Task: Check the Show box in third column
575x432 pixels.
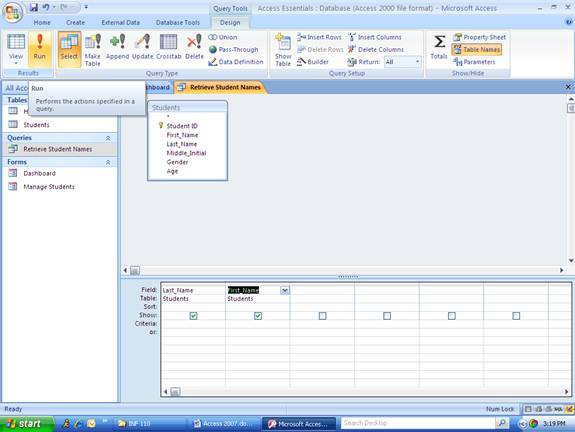Action: coord(322,316)
